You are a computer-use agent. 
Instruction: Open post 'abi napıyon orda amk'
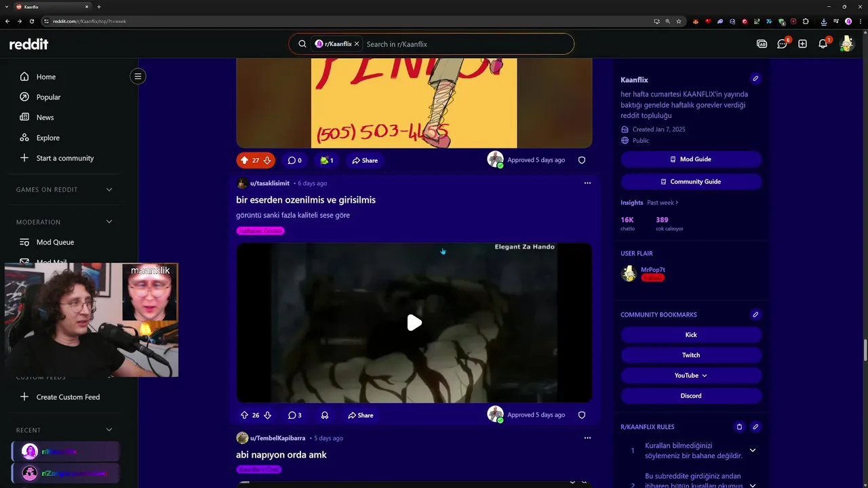tap(281, 455)
